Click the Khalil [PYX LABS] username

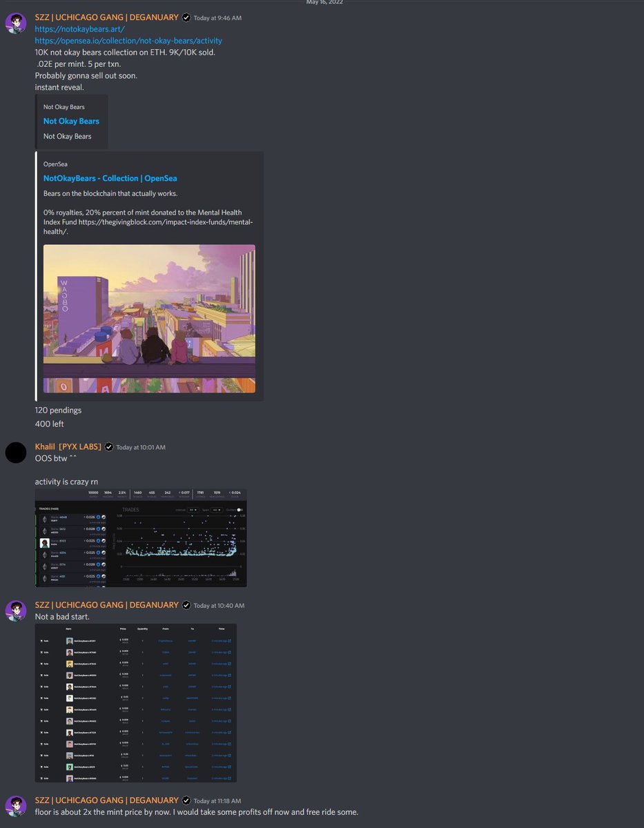pos(68,447)
